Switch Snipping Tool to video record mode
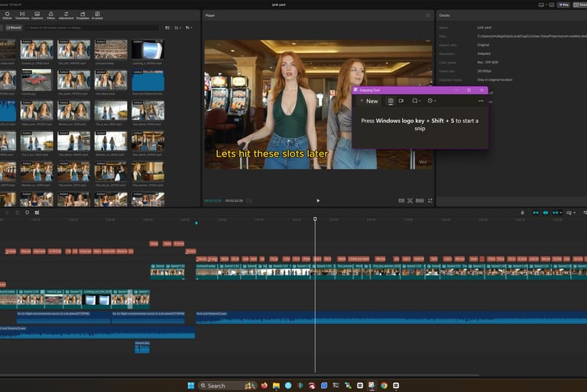 pyautogui.click(x=401, y=101)
